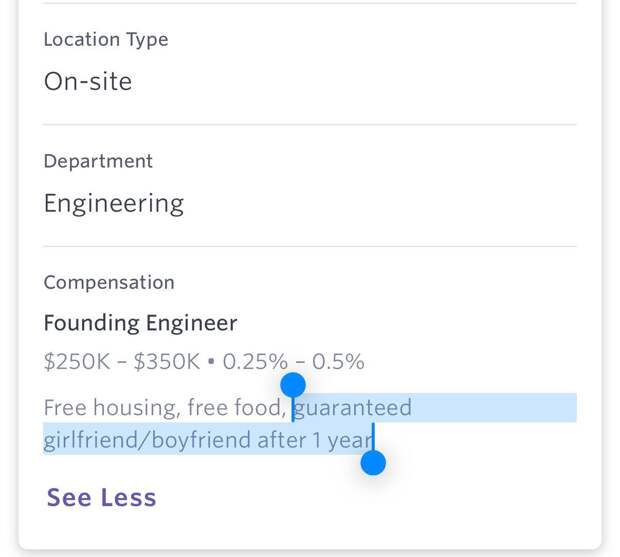Image resolution: width=620 pixels, height=557 pixels.
Task: Click the words Free housing
Action: tap(100, 408)
